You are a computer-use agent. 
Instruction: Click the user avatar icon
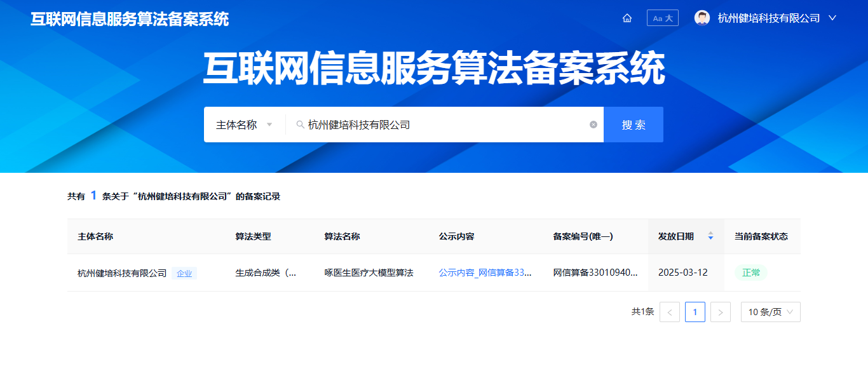coord(702,18)
